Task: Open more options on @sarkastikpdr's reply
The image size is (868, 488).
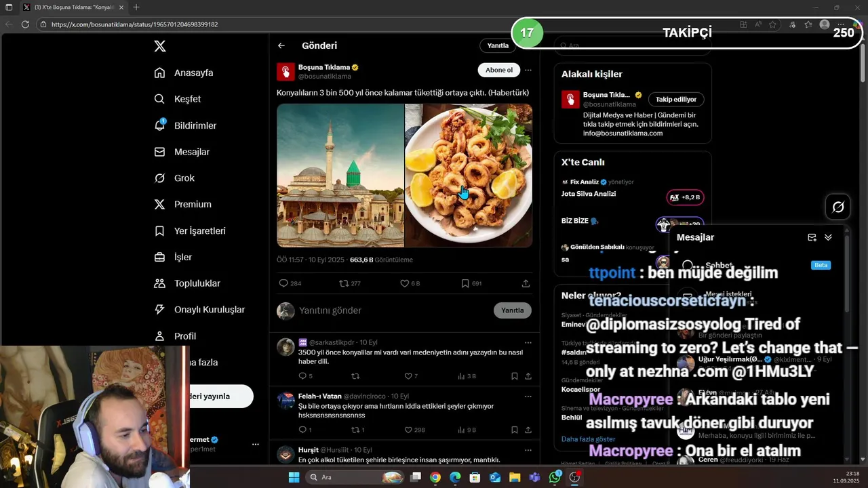Action: pyautogui.click(x=528, y=342)
